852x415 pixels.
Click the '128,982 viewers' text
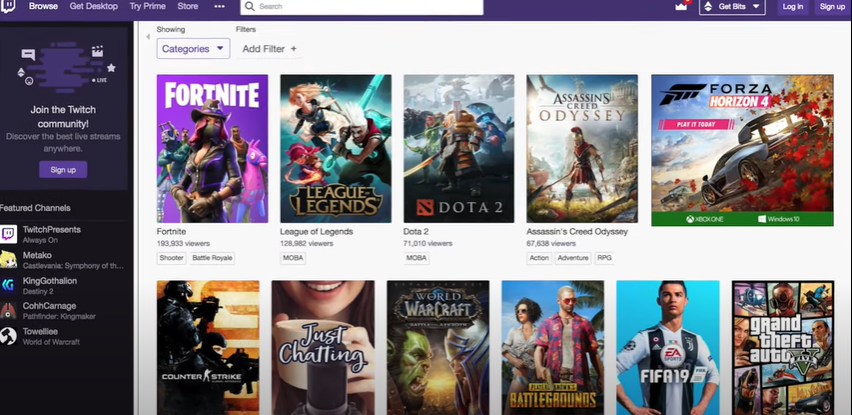click(306, 244)
